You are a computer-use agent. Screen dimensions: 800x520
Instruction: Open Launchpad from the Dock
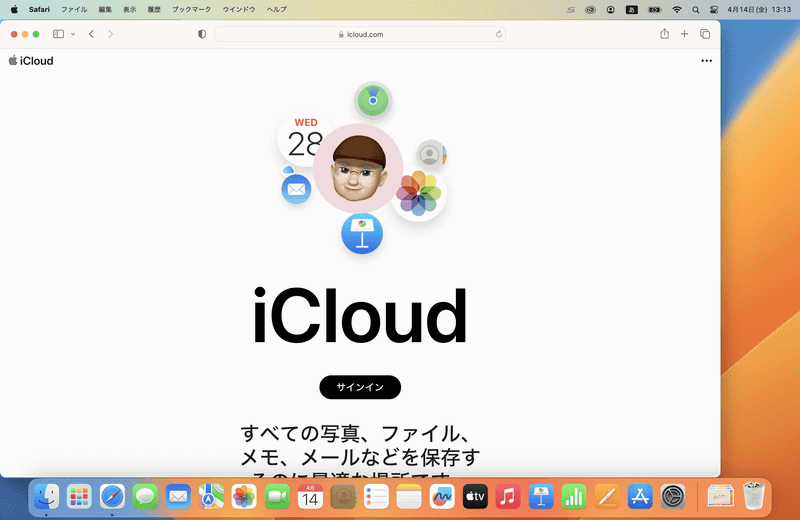click(x=79, y=497)
